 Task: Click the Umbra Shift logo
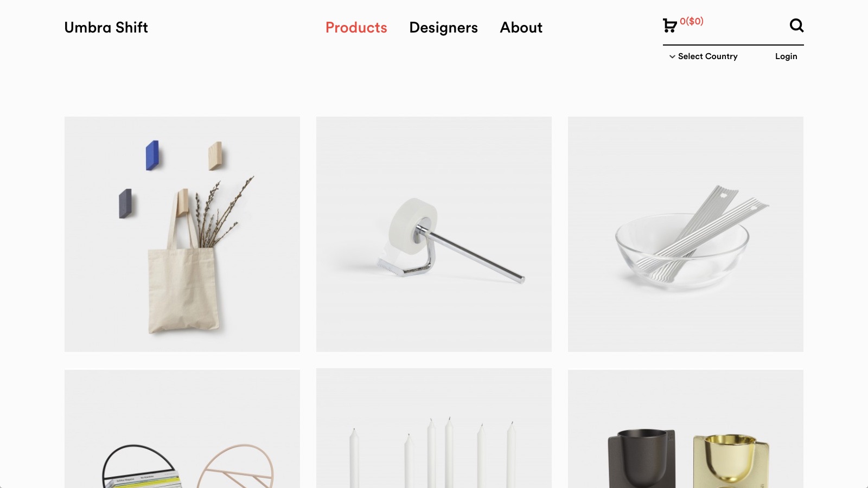(x=106, y=28)
